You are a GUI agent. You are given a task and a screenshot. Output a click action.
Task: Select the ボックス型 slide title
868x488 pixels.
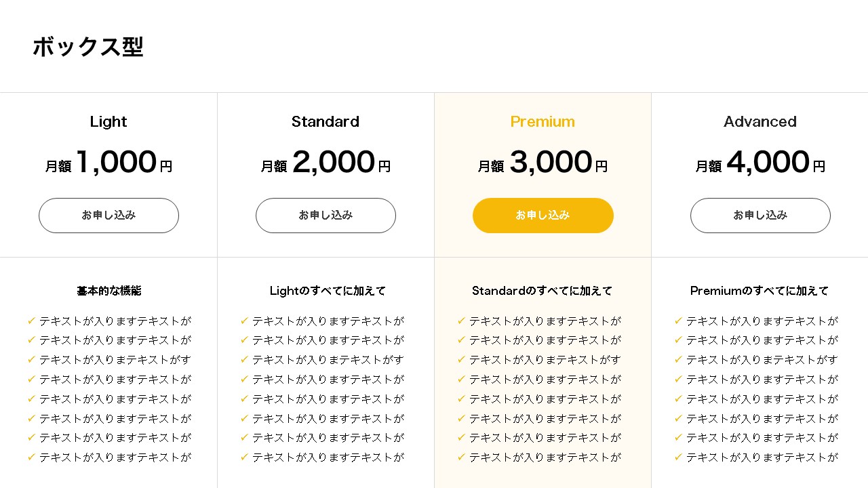click(88, 47)
